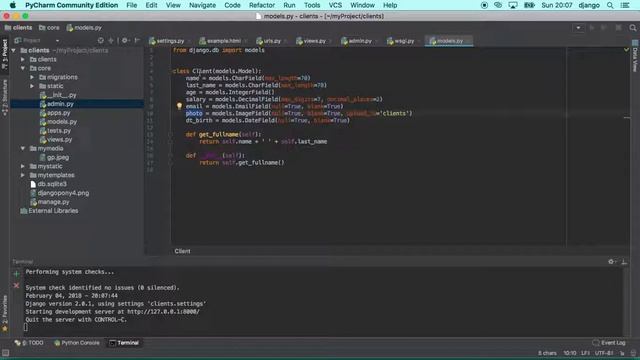Open the VCS menu
The image size is (640, 360).
(x=335, y=5)
